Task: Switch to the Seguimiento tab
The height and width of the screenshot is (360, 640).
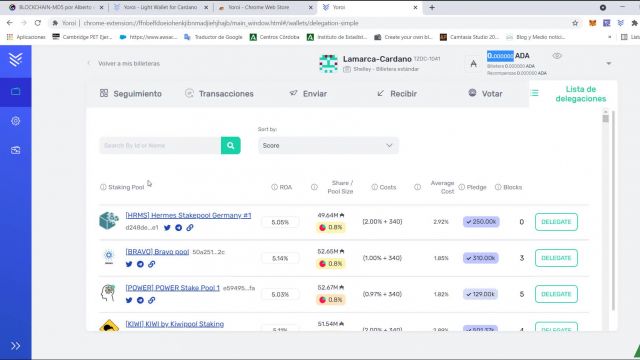Action: point(131,94)
